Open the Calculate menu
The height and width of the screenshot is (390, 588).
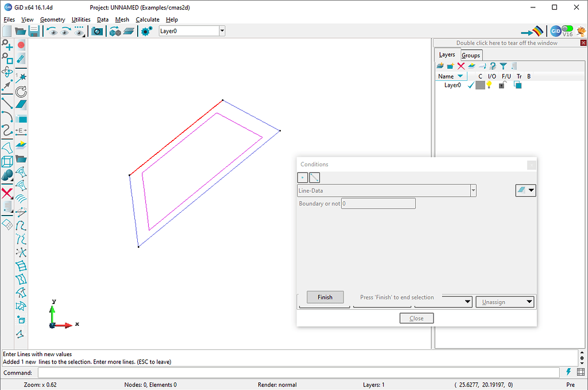click(x=148, y=19)
